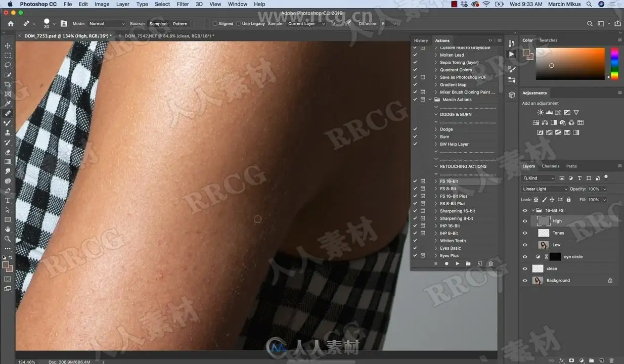Viewport: 624px width, 364px height.
Task: Switch to DOM_7542.NEF document tab
Action: (x=169, y=36)
